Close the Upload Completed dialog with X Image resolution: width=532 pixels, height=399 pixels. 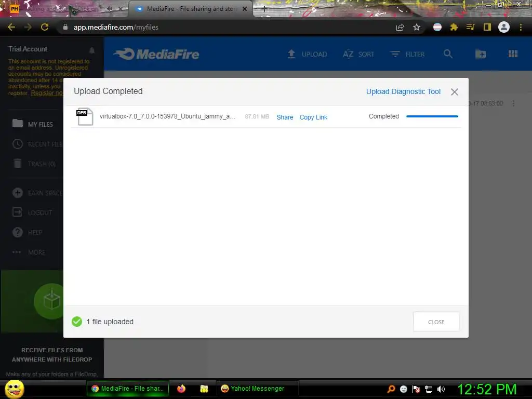click(454, 91)
